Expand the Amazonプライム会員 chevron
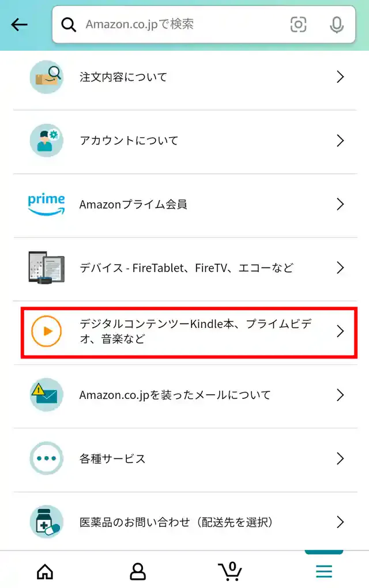 pyautogui.click(x=340, y=203)
